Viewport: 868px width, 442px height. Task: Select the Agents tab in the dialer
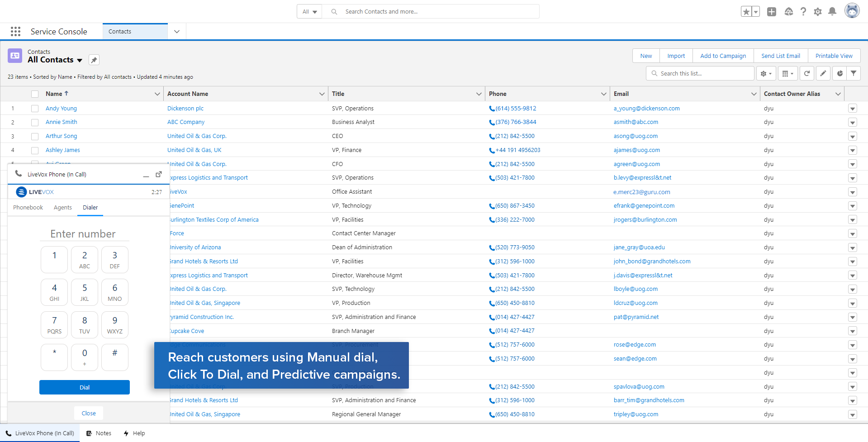point(62,207)
